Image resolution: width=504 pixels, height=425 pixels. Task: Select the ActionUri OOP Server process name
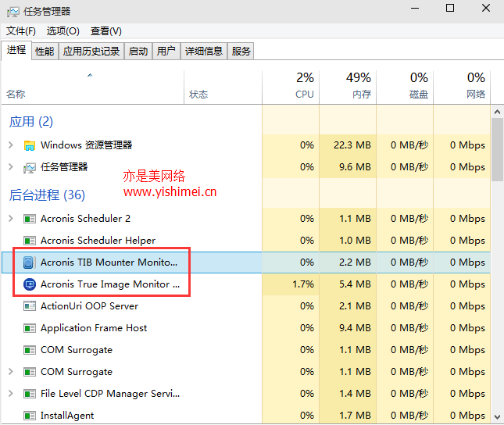pyautogui.click(x=89, y=306)
